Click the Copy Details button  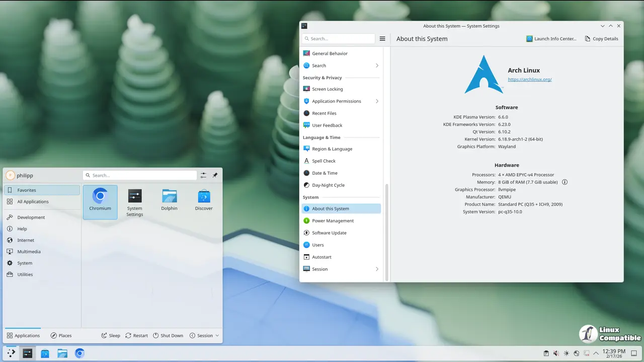(x=601, y=39)
